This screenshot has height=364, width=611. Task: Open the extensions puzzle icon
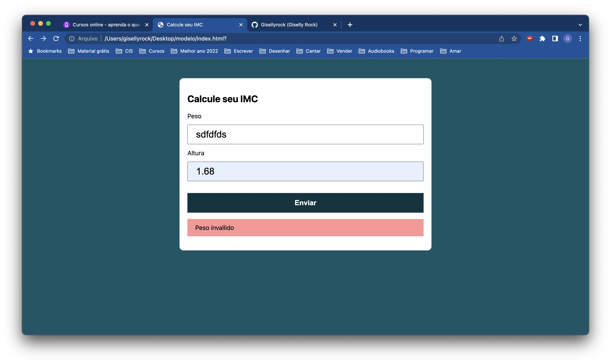pos(542,39)
